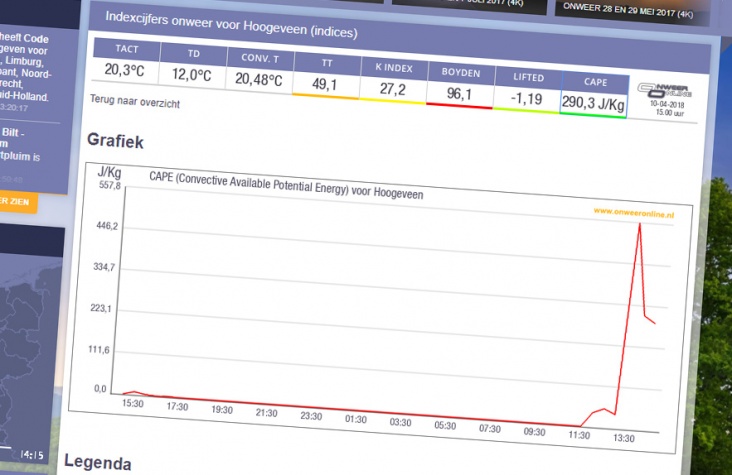732x475 pixels.
Task: Click the CAPE column header
Action: click(594, 80)
